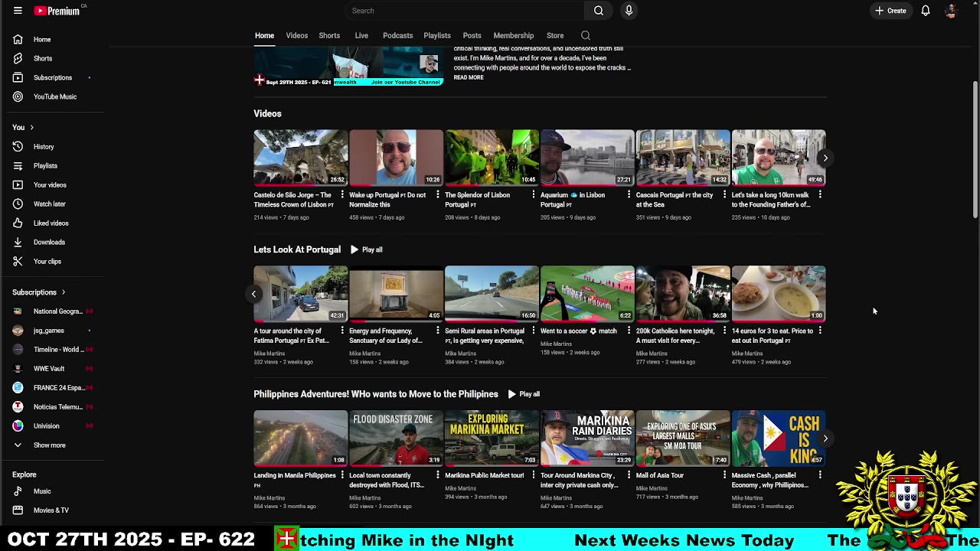Switch to the Membership tab
The image size is (980, 551).
point(514,35)
